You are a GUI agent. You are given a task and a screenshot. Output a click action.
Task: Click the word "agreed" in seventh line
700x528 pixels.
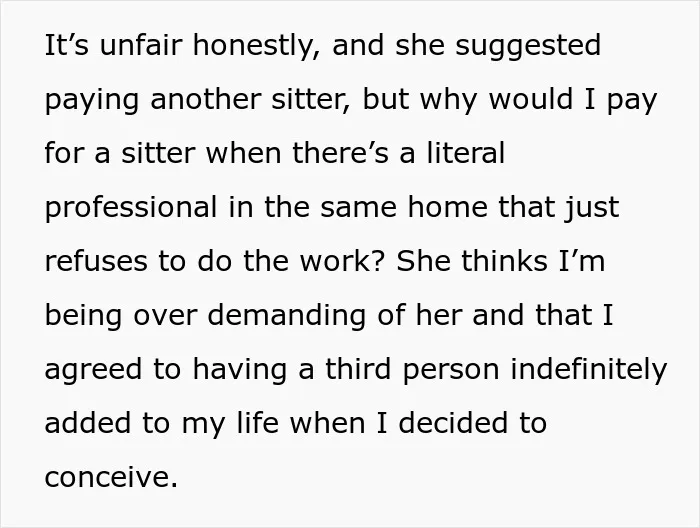(93, 370)
